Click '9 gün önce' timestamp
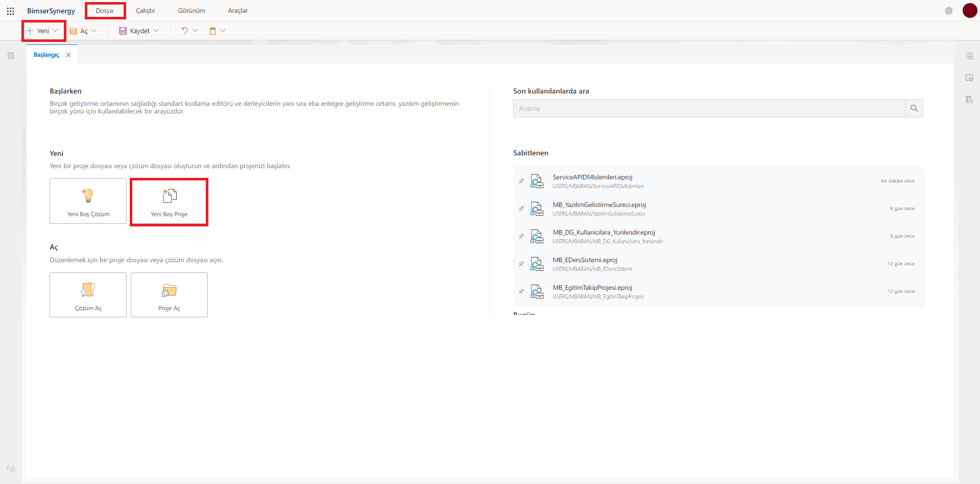This screenshot has width=980, height=484. [x=902, y=236]
